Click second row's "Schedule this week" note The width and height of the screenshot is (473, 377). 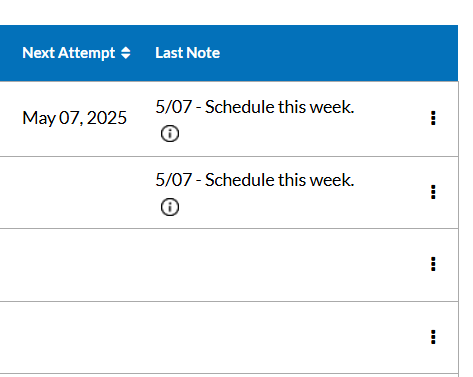point(255,180)
